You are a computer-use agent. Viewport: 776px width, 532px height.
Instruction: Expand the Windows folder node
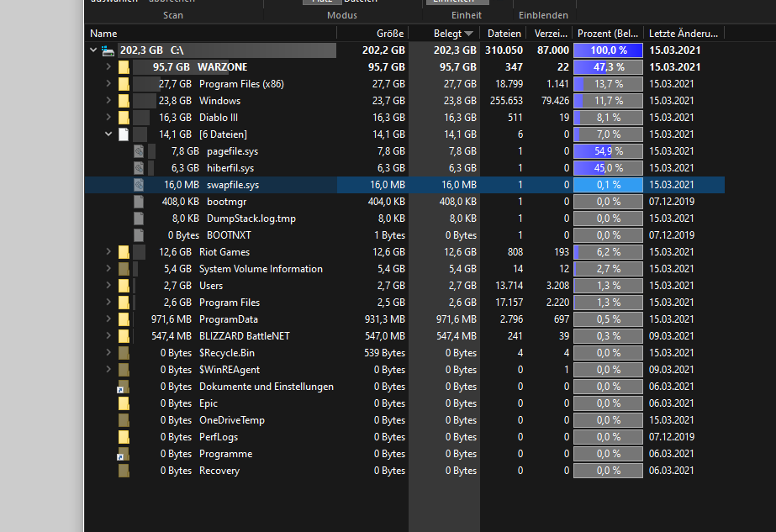(108, 101)
